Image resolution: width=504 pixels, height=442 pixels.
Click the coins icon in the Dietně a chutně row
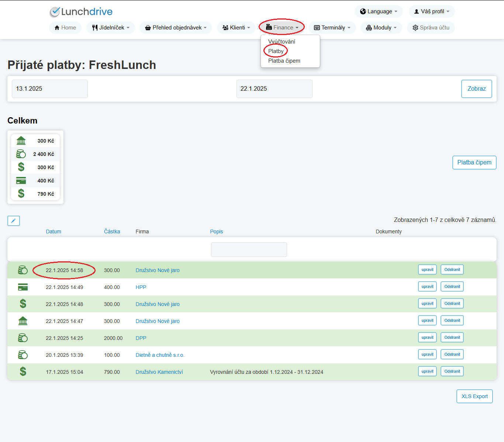23,355
